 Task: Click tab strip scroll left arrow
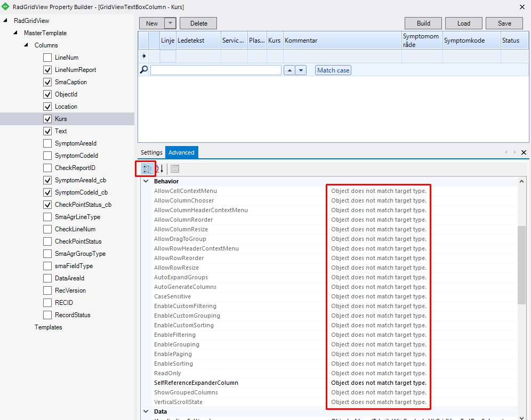click(506, 152)
